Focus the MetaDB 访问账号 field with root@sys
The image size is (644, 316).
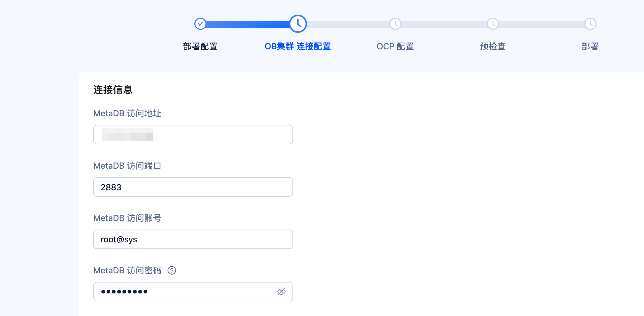coord(193,239)
